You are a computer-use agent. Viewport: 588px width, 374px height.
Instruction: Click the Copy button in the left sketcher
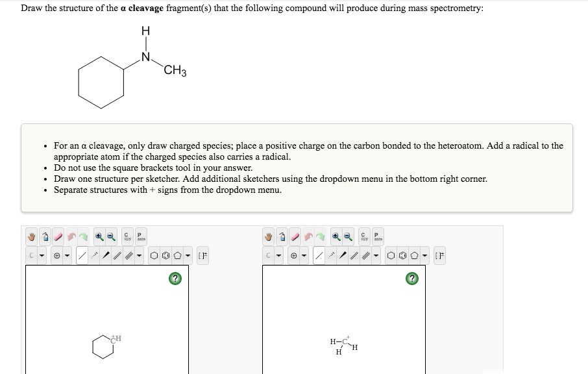[x=126, y=236]
